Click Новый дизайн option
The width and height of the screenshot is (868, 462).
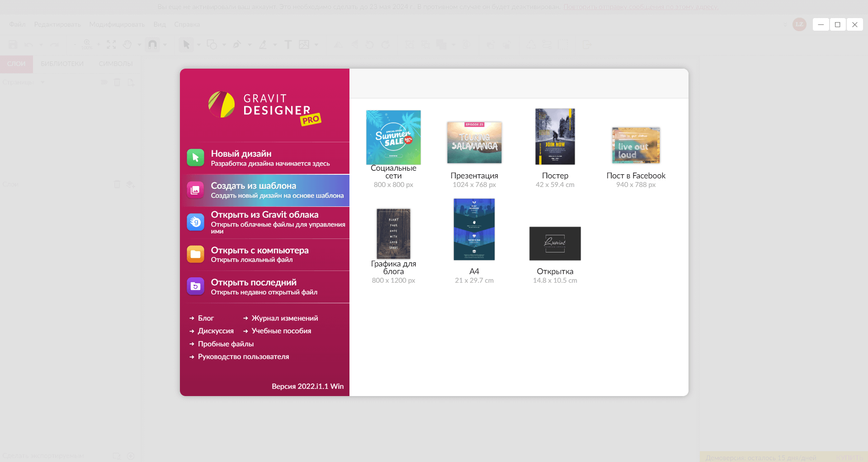tap(264, 158)
